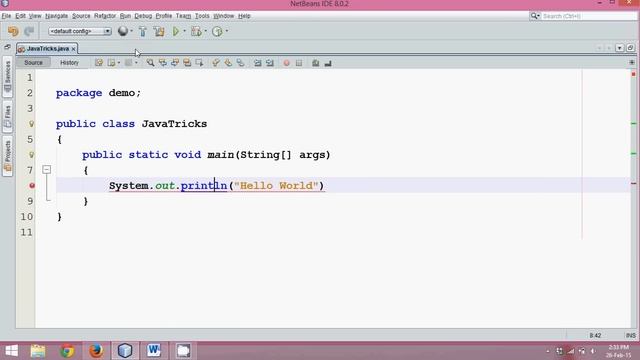Image resolution: width=640 pixels, height=360 pixels.
Task: Click the Redo icon in main toolbar
Action: (x=29, y=31)
